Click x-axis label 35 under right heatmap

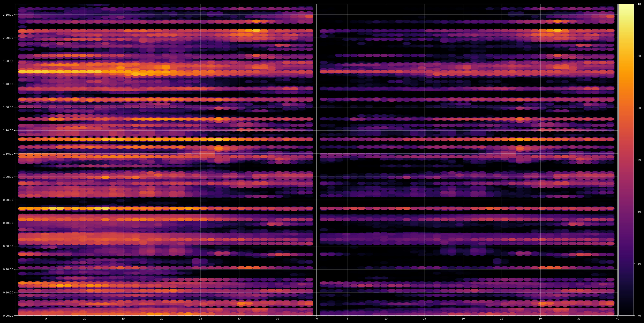pyautogui.click(x=579, y=319)
